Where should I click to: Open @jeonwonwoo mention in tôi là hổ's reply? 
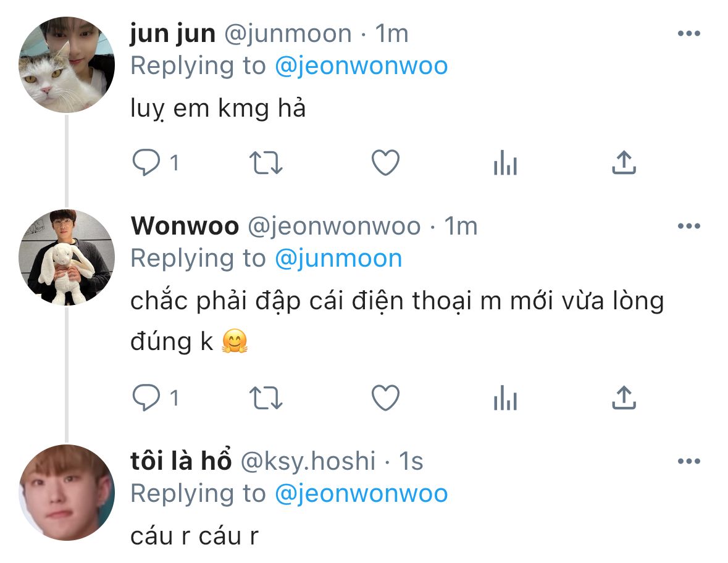(361, 493)
